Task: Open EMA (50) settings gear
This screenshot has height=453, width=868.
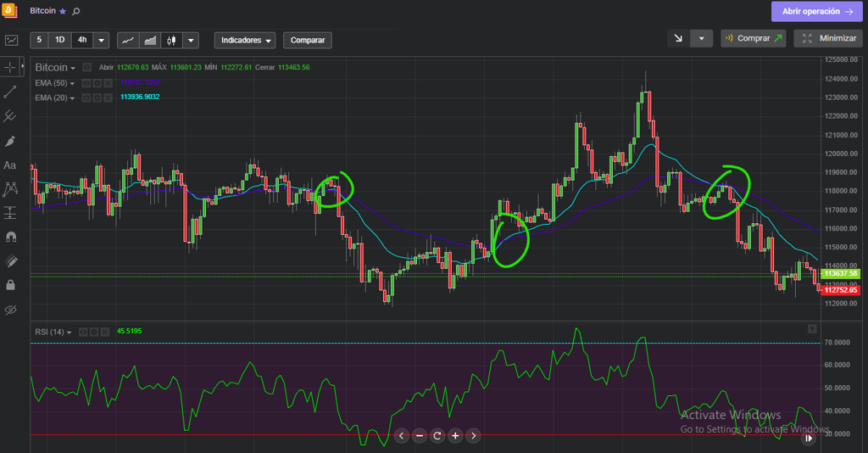Action: (97, 83)
